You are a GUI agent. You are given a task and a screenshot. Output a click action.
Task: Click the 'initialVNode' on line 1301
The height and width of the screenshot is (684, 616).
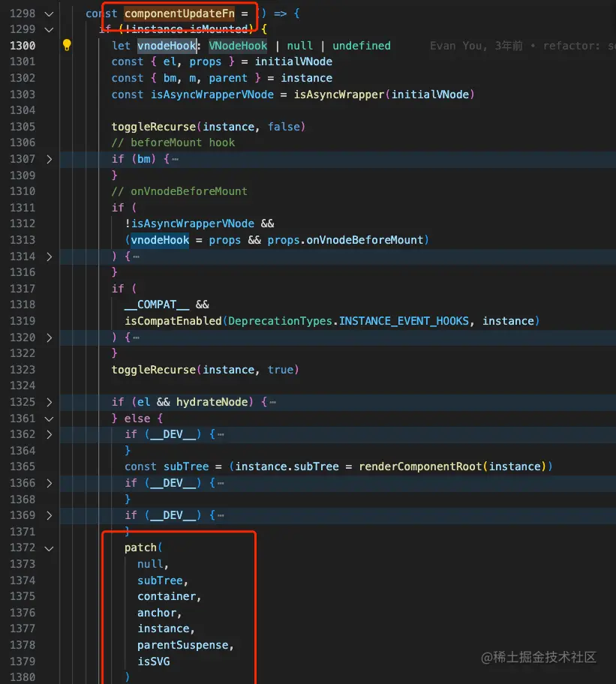pyautogui.click(x=293, y=61)
